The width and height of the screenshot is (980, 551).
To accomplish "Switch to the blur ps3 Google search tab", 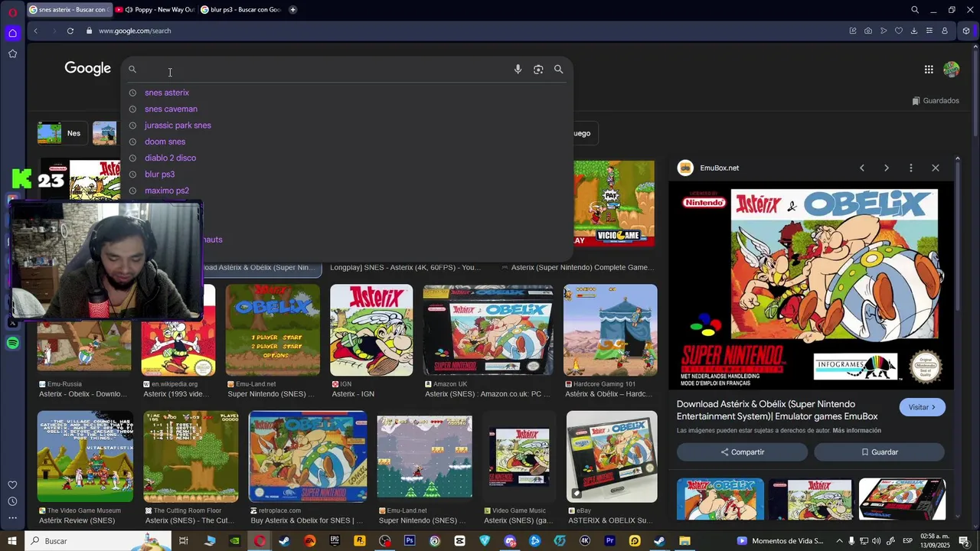I will (x=241, y=10).
